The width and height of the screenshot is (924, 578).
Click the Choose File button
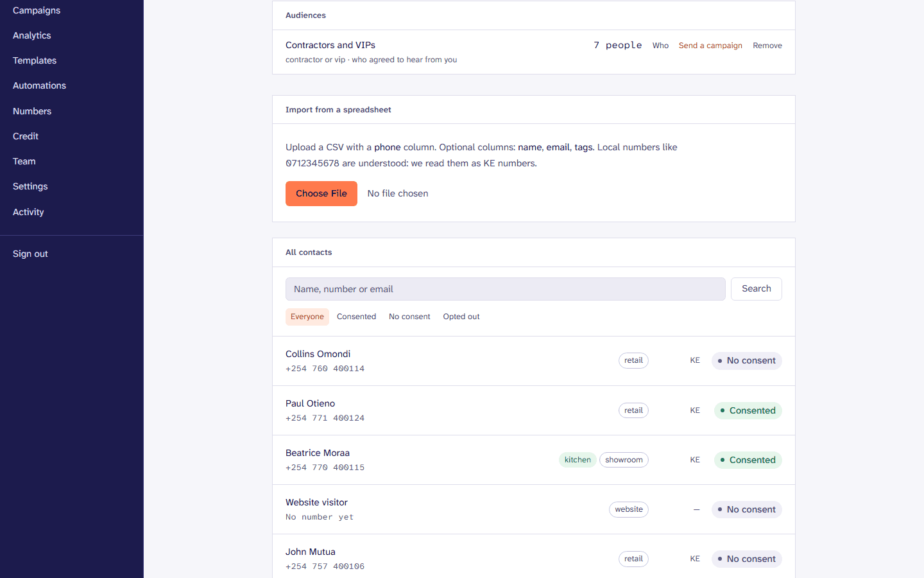(321, 193)
